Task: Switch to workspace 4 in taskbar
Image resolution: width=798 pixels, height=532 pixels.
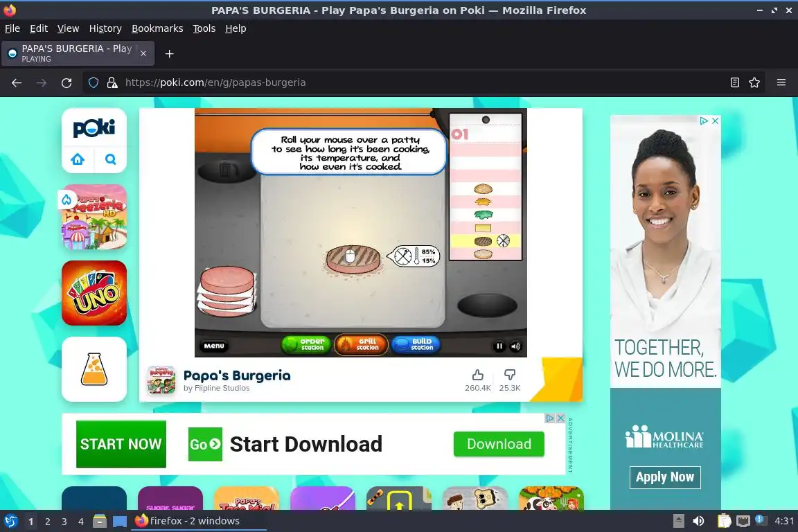Action: [81, 522]
